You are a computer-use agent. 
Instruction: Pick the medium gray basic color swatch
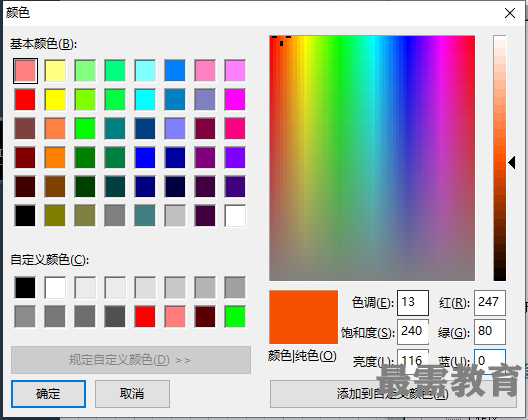pos(115,216)
